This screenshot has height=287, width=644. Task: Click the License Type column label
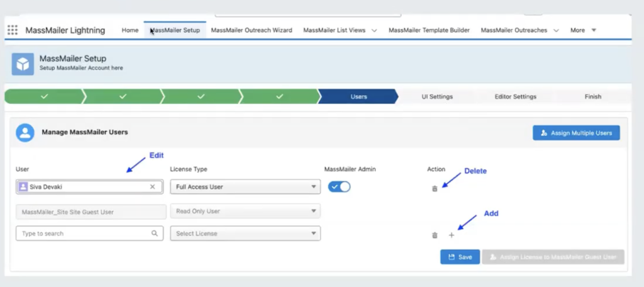[x=189, y=169]
